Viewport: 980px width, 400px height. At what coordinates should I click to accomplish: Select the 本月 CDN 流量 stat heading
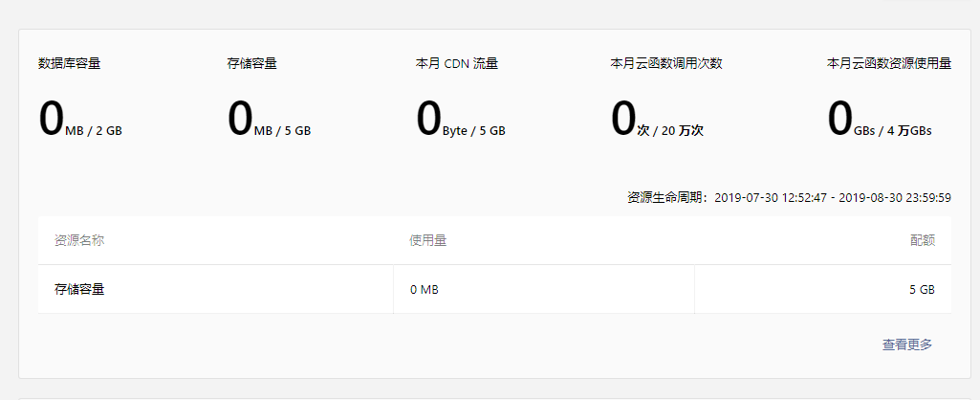[x=457, y=64]
